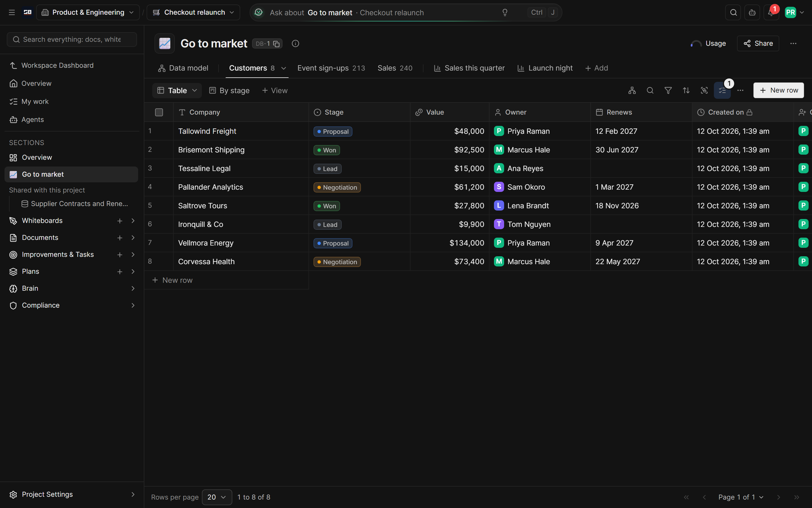Open the table toolbar three-dot menu

click(x=740, y=90)
